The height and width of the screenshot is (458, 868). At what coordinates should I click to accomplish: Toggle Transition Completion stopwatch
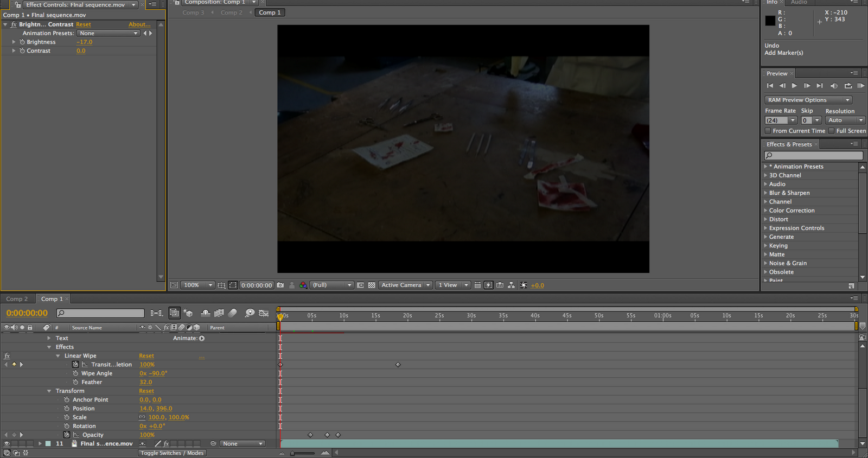pyautogui.click(x=75, y=365)
